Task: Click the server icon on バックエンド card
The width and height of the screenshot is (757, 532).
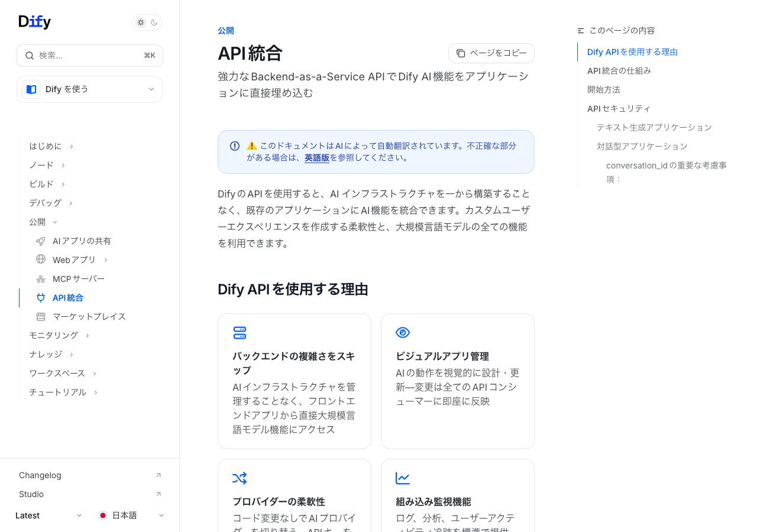Action: point(240,333)
